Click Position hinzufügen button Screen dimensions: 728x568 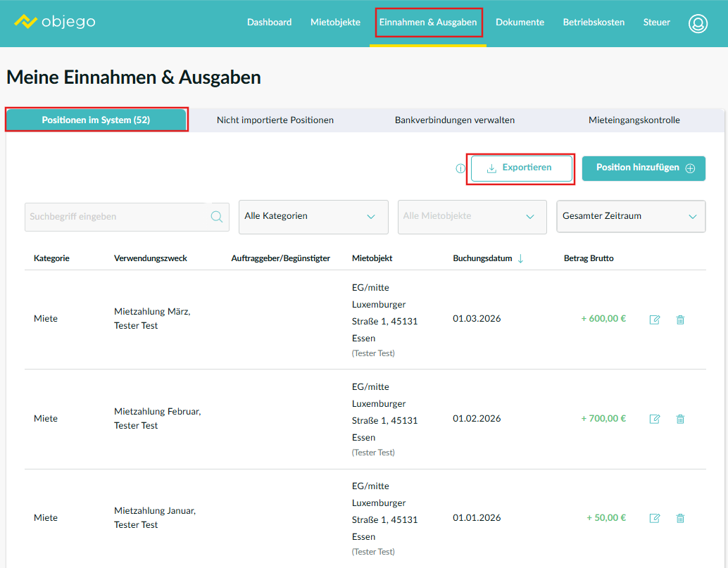[x=644, y=168]
